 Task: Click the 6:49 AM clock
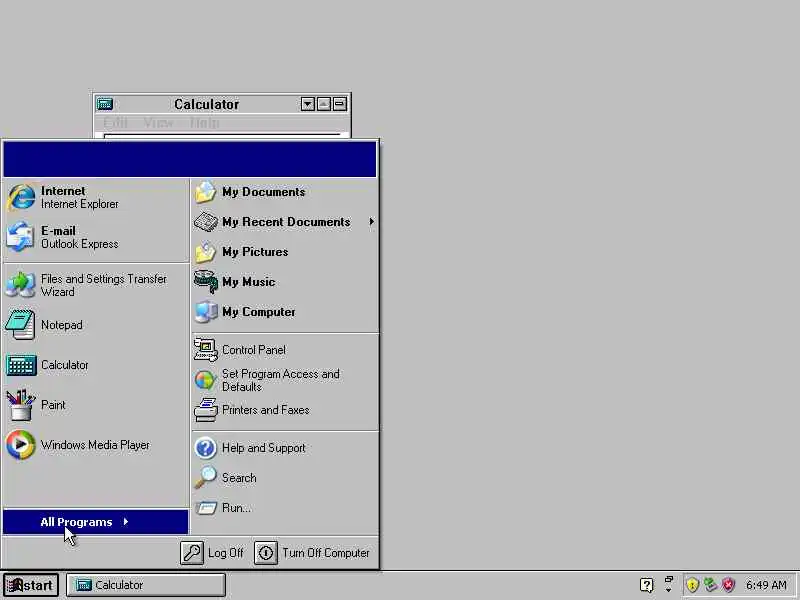tap(766, 585)
